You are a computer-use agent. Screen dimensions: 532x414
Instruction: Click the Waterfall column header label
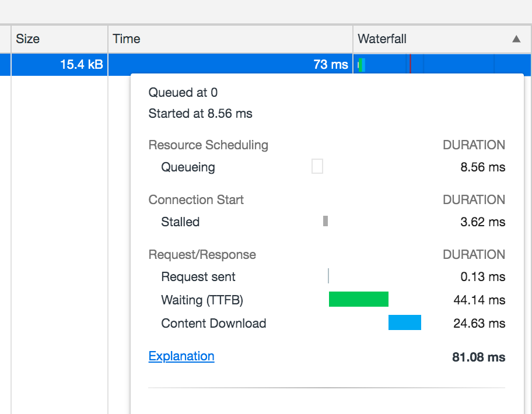(382, 39)
